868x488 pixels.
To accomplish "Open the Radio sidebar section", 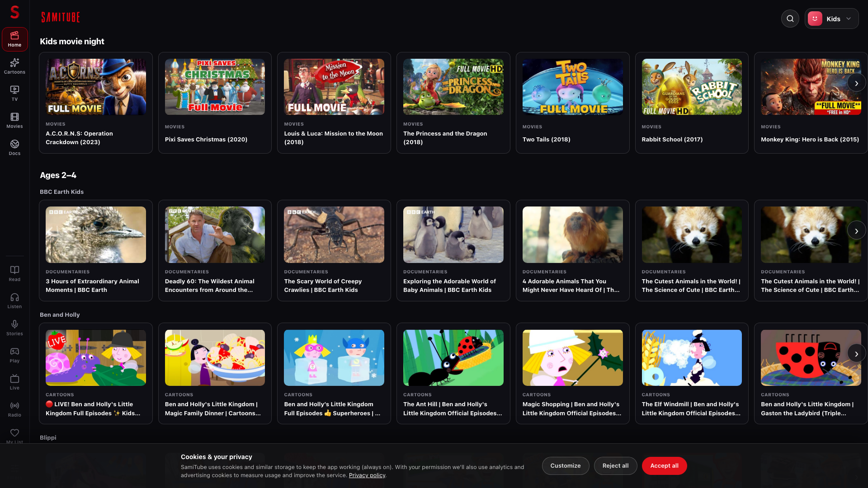I will click(x=14, y=409).
